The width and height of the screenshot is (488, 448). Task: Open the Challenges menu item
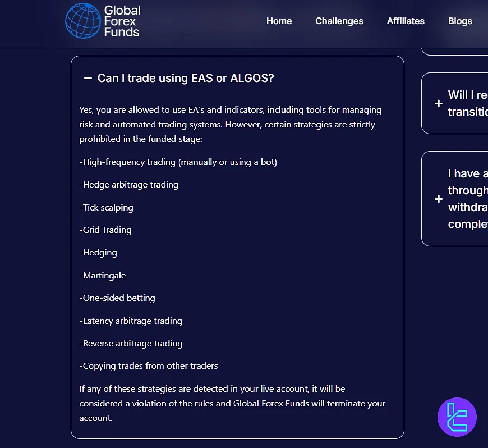click(339, 21)
